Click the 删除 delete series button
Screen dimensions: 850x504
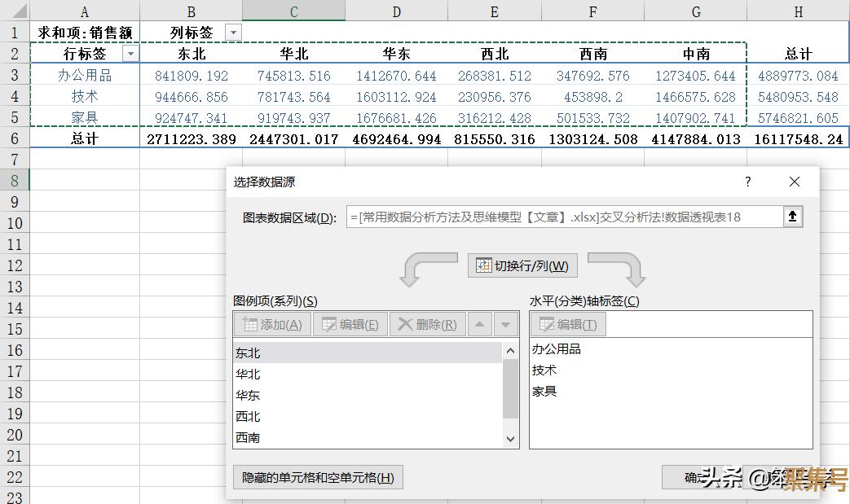[427, 325]
